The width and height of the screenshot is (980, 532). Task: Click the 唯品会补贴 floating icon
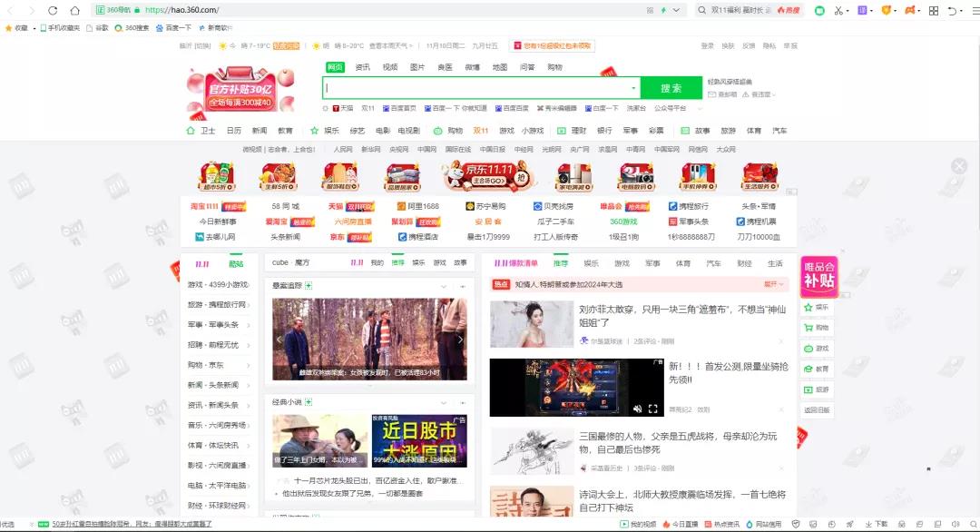click(818, 276)
